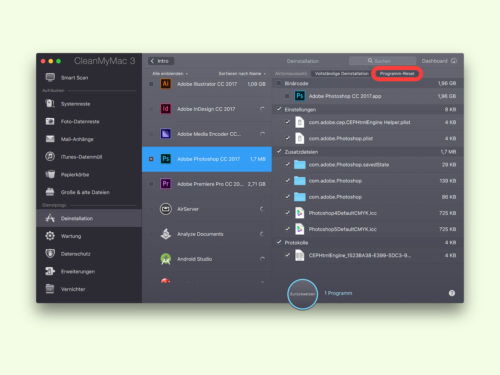Click com.adobe.Photoshop.savedState folder icon

pos(300,165)
